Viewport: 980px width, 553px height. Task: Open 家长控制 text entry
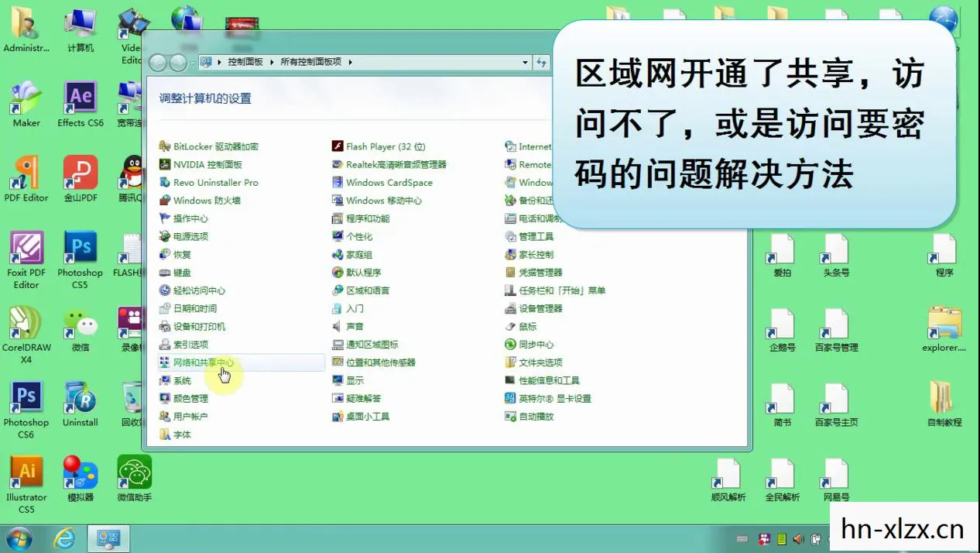[x=536, y=254]
